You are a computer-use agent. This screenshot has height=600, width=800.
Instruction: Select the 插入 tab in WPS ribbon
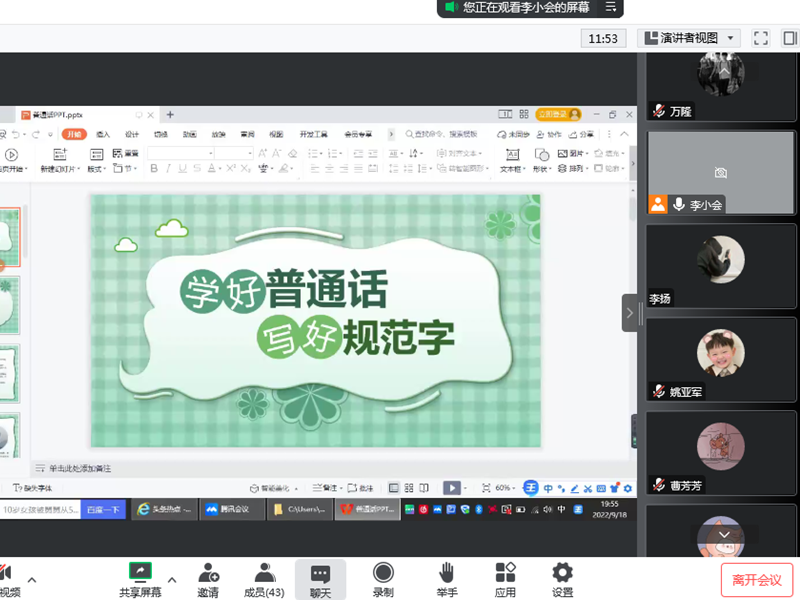(x=103, y=134)
